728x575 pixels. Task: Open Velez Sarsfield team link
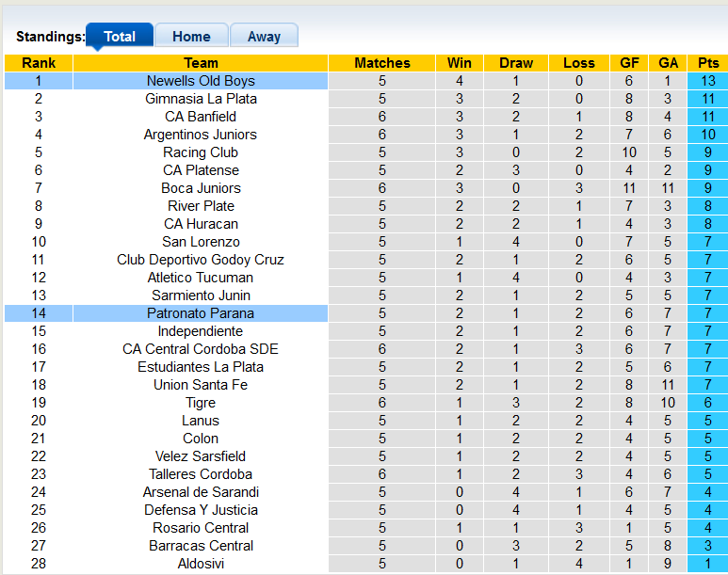coord(201,456)
